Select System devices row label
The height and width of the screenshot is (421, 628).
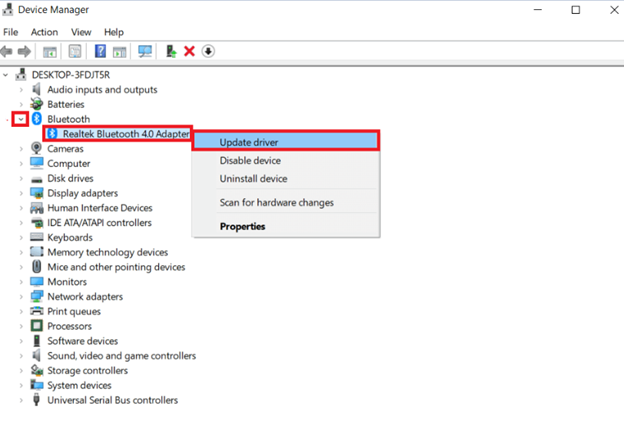click(x=79, y=385)
